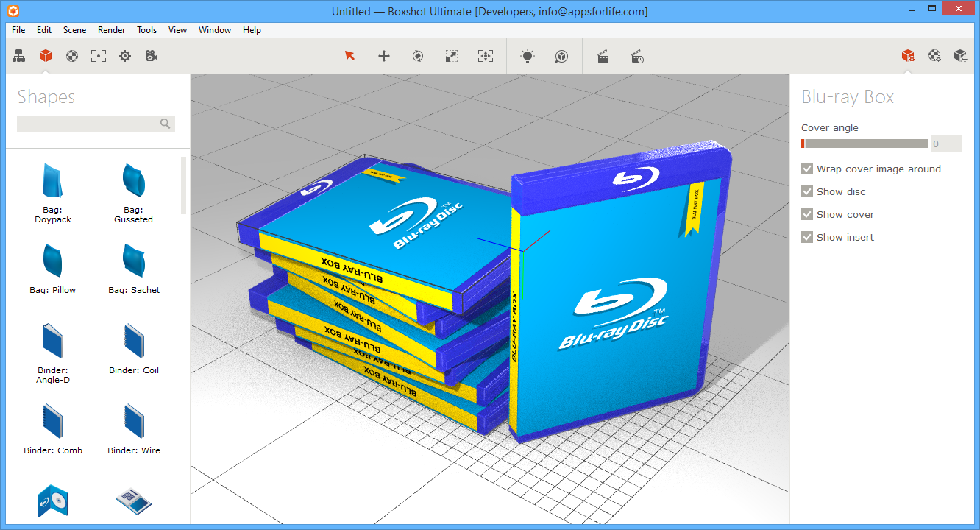Pick the Binder: Coil shape
This screenshot has width=980, height=530.
pos(134,348)
